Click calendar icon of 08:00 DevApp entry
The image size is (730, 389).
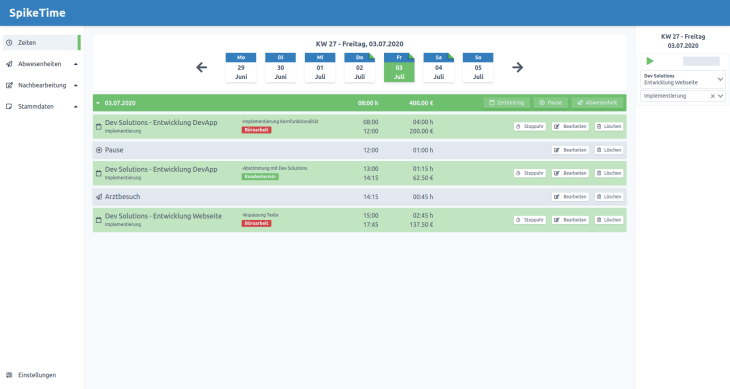tap(99, 127)
